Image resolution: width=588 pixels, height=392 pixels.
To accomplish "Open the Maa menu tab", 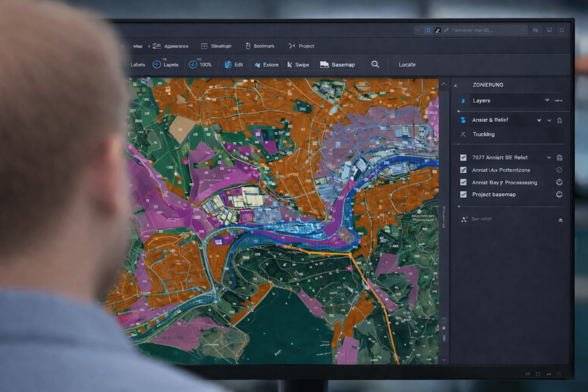I will click(138, 46).
